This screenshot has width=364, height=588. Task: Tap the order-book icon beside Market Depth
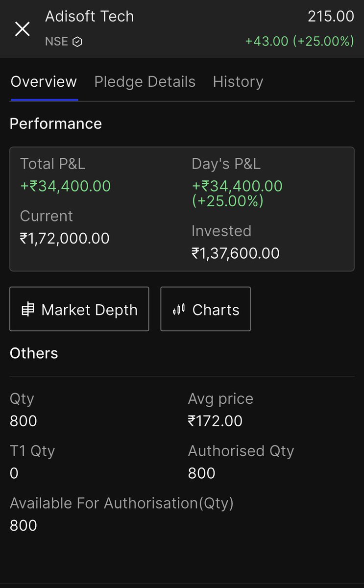click(28, 310)
